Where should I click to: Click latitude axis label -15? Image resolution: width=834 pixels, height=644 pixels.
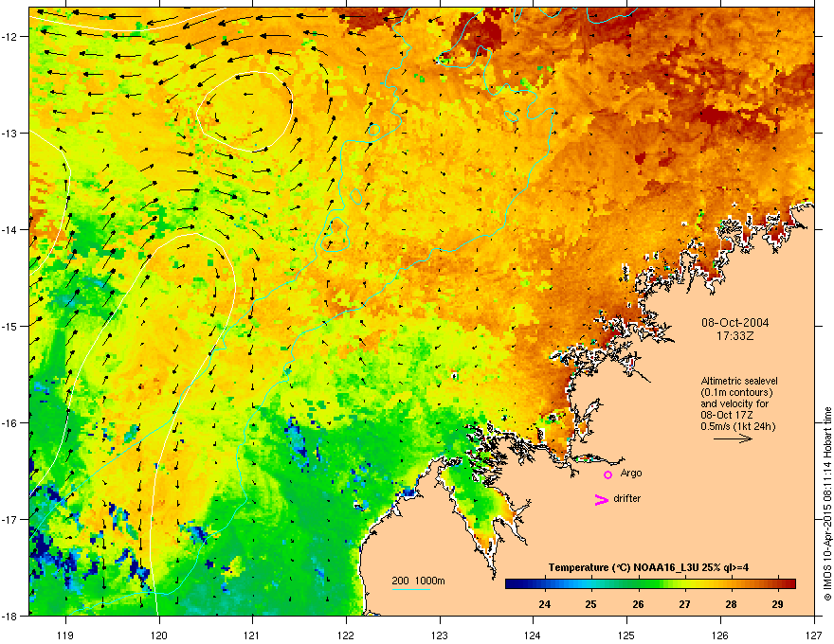pyautogui.click(x=10, y=326)
